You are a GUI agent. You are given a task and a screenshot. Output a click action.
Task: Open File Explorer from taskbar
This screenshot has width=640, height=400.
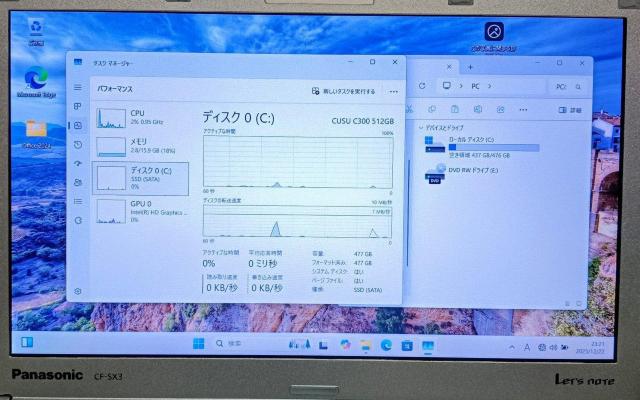[366, 345]
